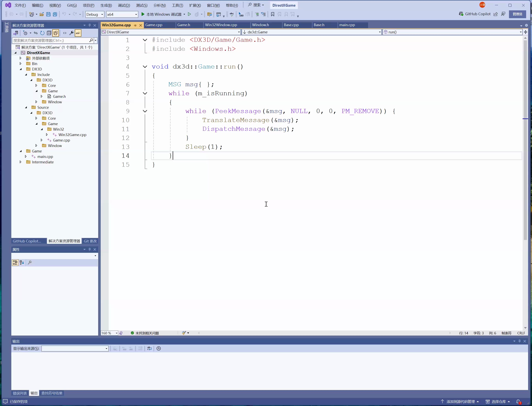
Task: Collapse the run() function fold at line 4
Action: [x=145, y=67]
